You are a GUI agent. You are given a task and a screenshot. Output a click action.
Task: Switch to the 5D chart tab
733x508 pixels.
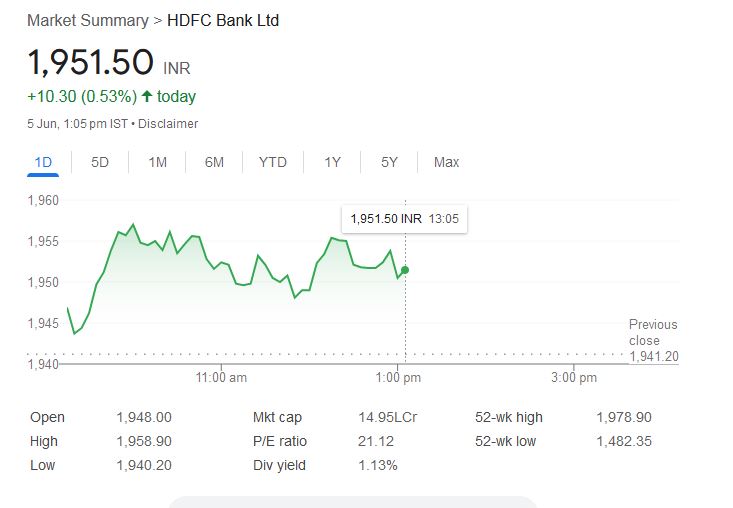click(100, 162)
